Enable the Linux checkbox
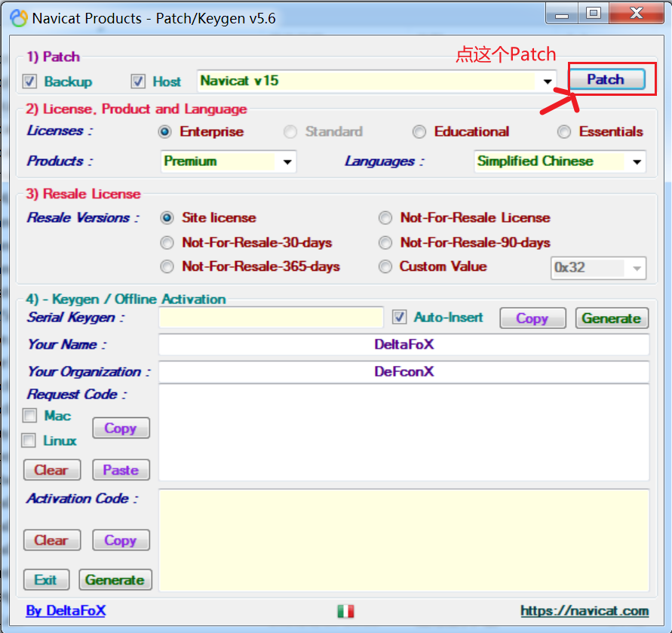 tap(29, 441)
